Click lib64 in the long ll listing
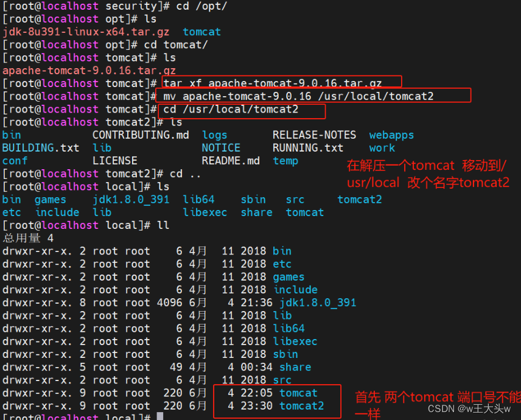The image size is (521, 420). point(288,328)
